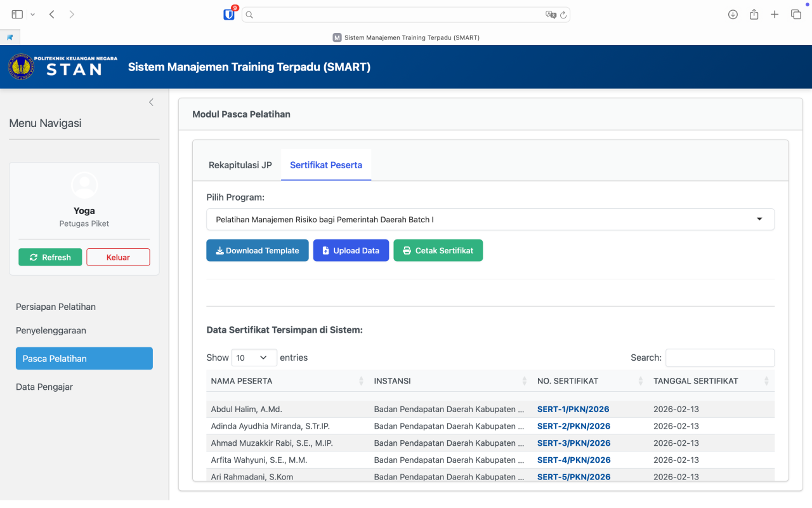Image resolution: width=812 pixels, height=508 pixels.
Task: Click the Safari sidebar toggle icon
Action: 17,14
